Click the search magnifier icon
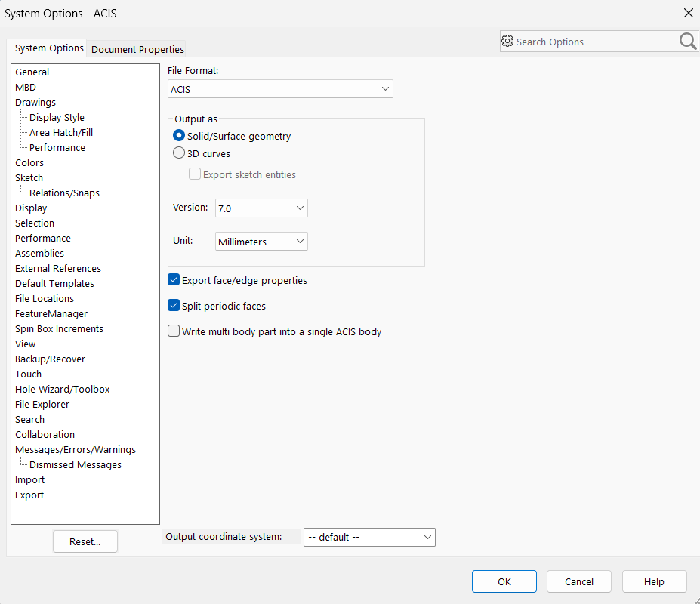This screenshot has height=604, width=700. pyautogui.click(x=688, y=41)
